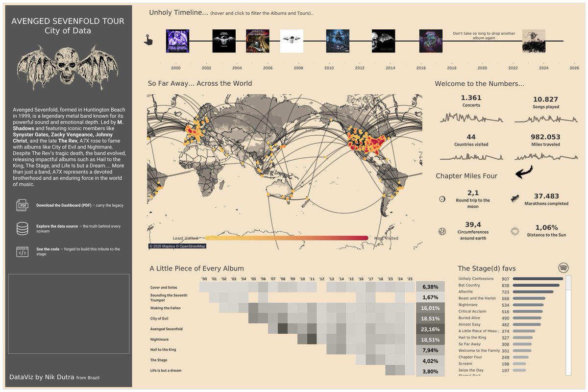This screenshot has width=588, height=392.
Task: Click the Critical Acclaim bar
Action: tap(527, 312)
